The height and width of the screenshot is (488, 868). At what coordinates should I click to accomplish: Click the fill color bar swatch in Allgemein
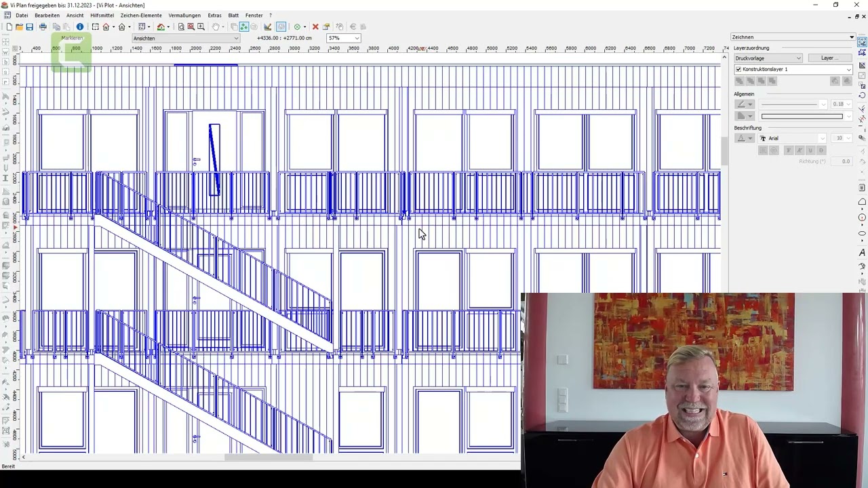point(802,117)
